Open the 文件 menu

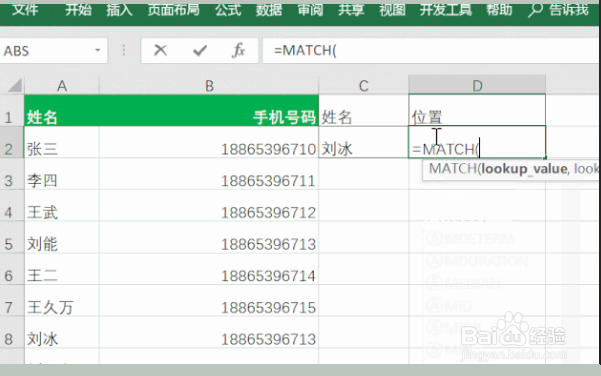[x=25, y=10]
